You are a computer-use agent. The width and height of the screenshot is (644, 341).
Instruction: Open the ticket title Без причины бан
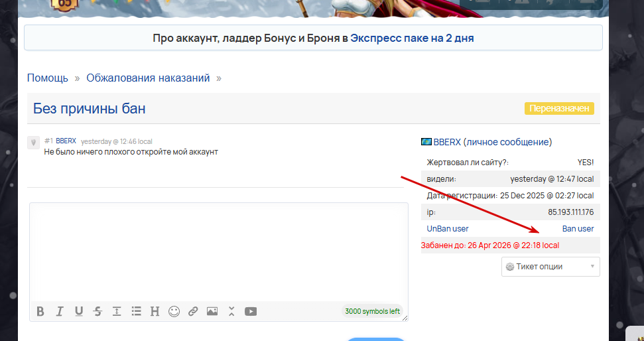89,108
